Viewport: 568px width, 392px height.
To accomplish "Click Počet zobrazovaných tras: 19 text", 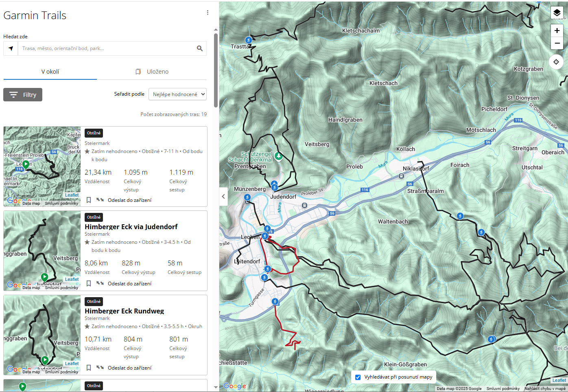I will pos(173,114).
